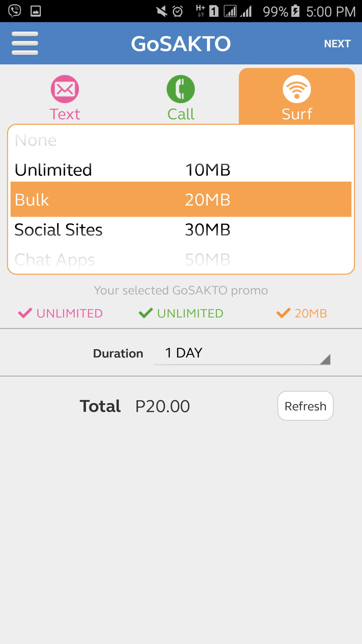362x644 pixels.
Task: Switch to the Call tab label
Action: point(181,114)
